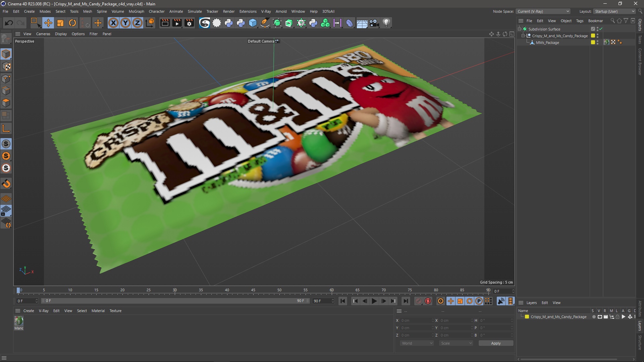Switch to Polygons mode in left sidebar
The image size is (644, 362).
click(x=6, y=103)
